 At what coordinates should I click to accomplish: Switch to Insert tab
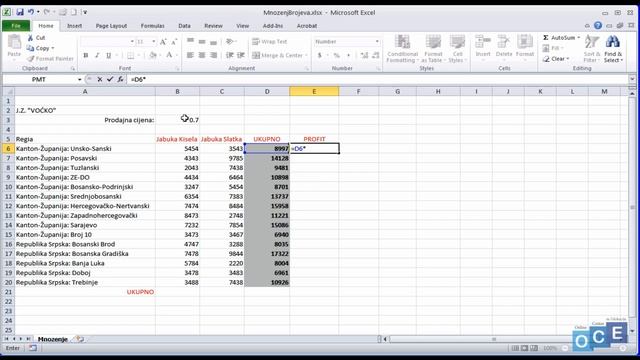click(74, 26)
